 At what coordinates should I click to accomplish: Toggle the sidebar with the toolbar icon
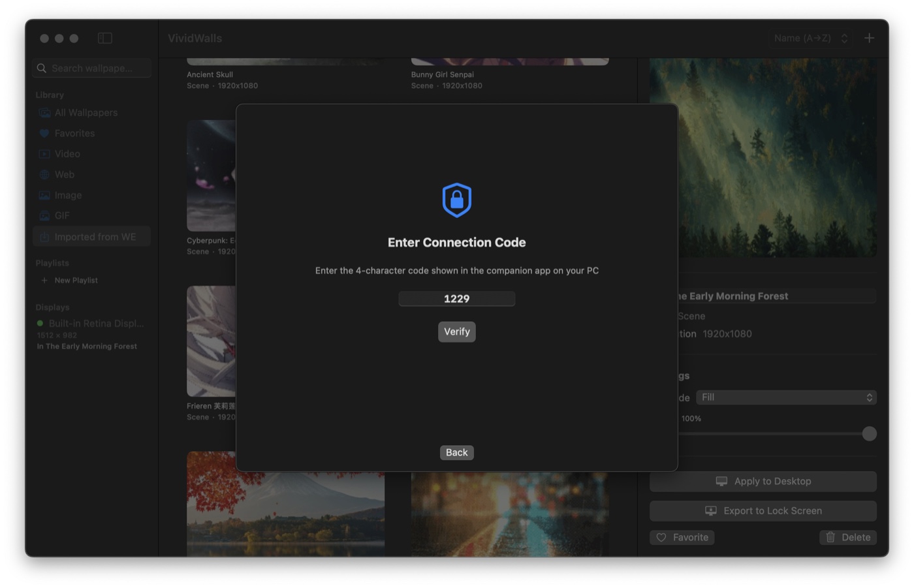105,39
